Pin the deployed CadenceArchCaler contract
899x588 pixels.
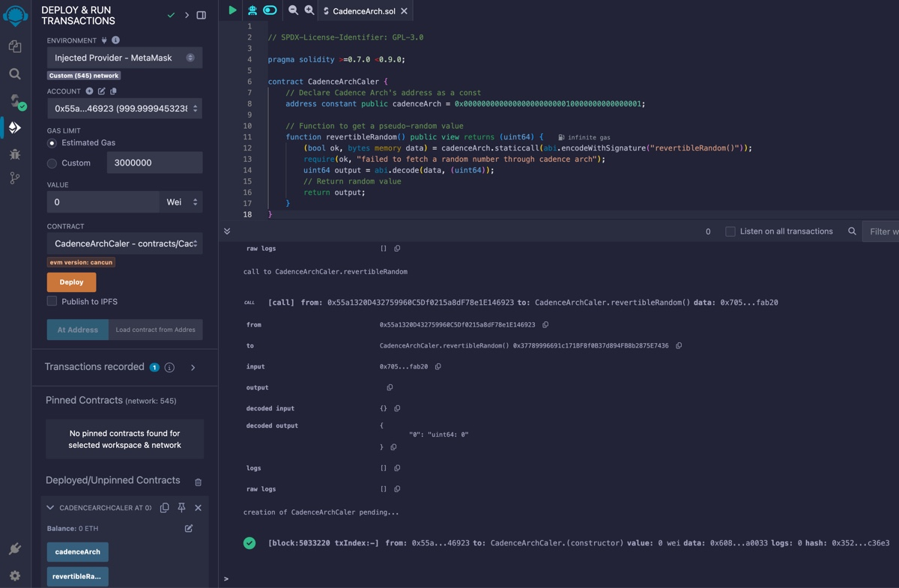pos(181,508)
